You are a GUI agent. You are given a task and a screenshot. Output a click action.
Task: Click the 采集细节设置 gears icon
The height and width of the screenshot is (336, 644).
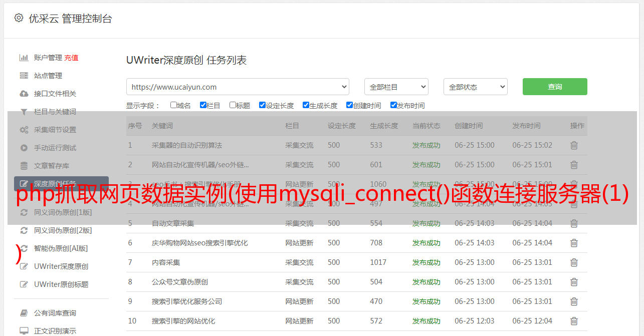24,130
